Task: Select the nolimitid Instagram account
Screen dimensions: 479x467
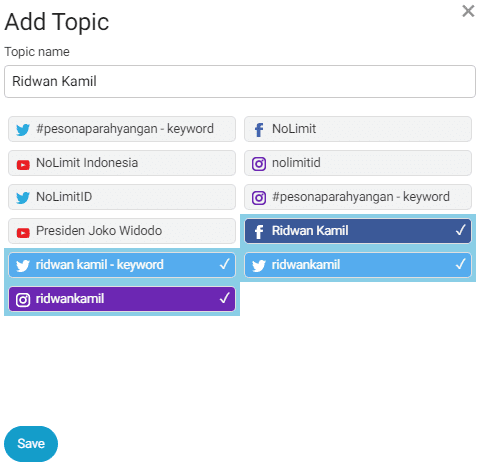Action: coord(358,163)
